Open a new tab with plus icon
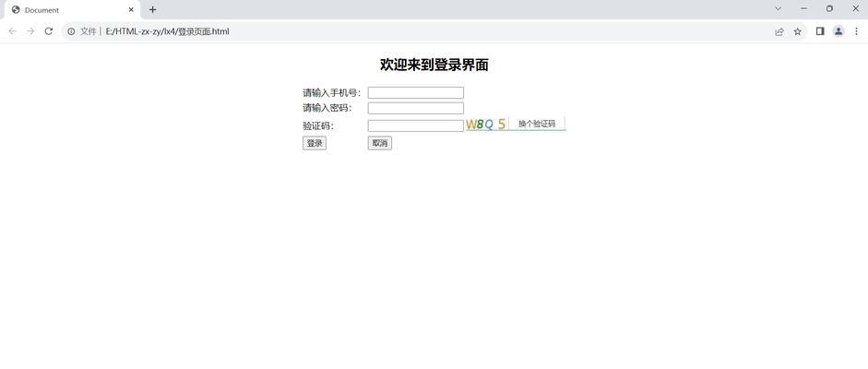Image resolution: width=868 pixels, height=369 pixels. (153, 9)
